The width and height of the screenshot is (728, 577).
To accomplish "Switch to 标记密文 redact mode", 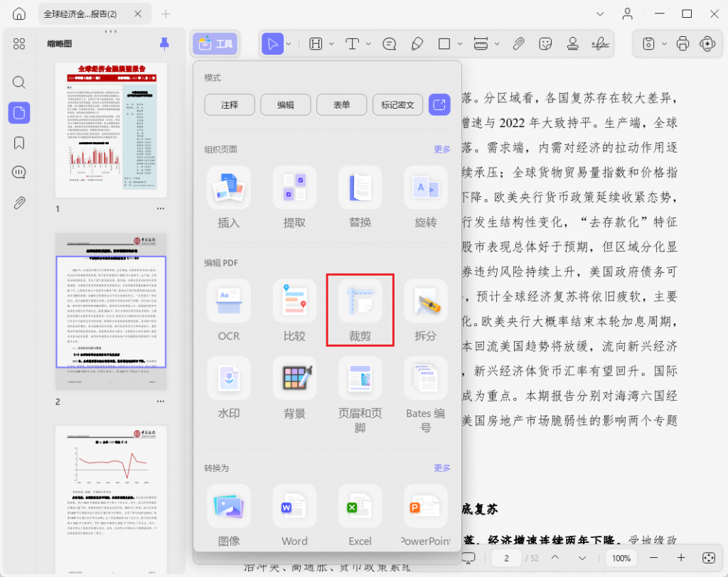I will click(x=397, y=105).
